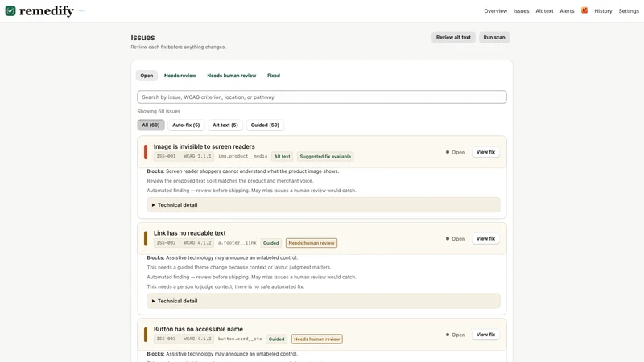
Task: Click the amber severity bar on ISS-002
Action: coord(146,238)
